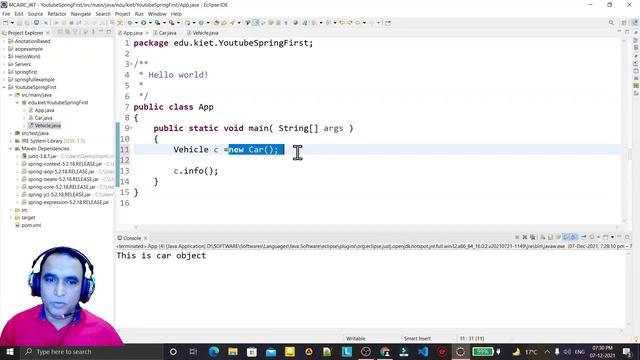Image resolution: width=640 pixels, height=360 pixels.
Task: Collapse the Maven Dependencies node
Action: (x=11, y=149)
